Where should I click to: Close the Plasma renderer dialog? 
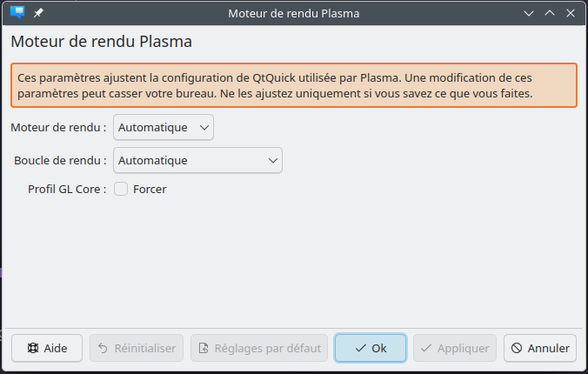(571, 13)
